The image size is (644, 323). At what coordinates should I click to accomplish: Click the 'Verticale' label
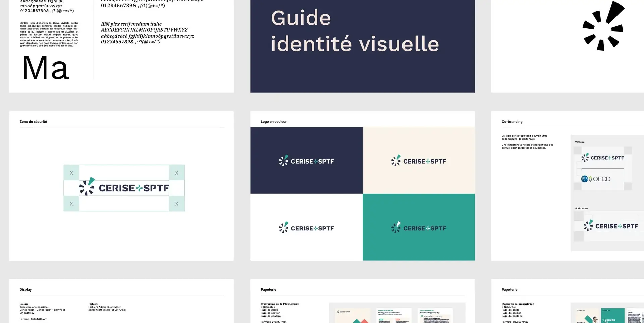pos(580,142)
